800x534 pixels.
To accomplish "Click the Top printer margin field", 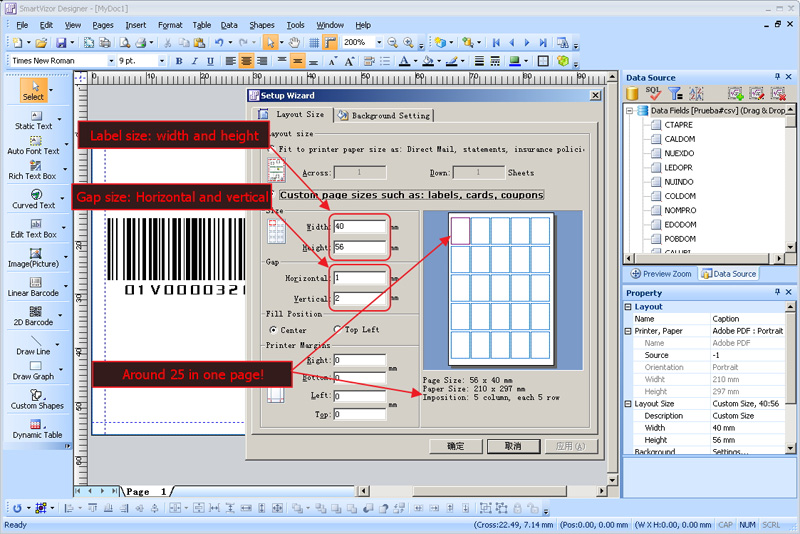I will tap(360, 415).
